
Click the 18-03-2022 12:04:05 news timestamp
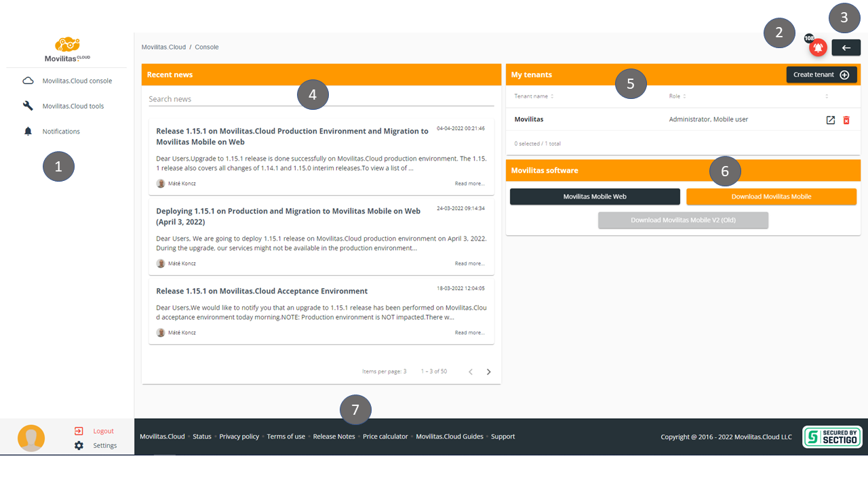[461, 288]
